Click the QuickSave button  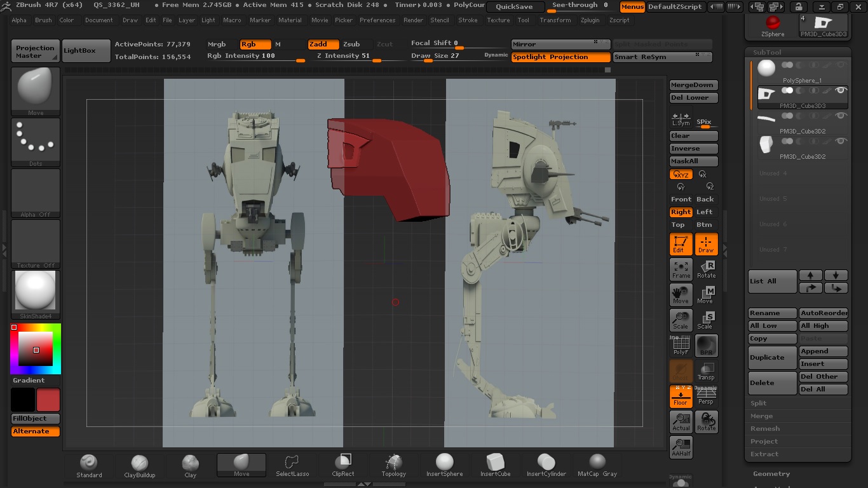(x=515, y=7)
